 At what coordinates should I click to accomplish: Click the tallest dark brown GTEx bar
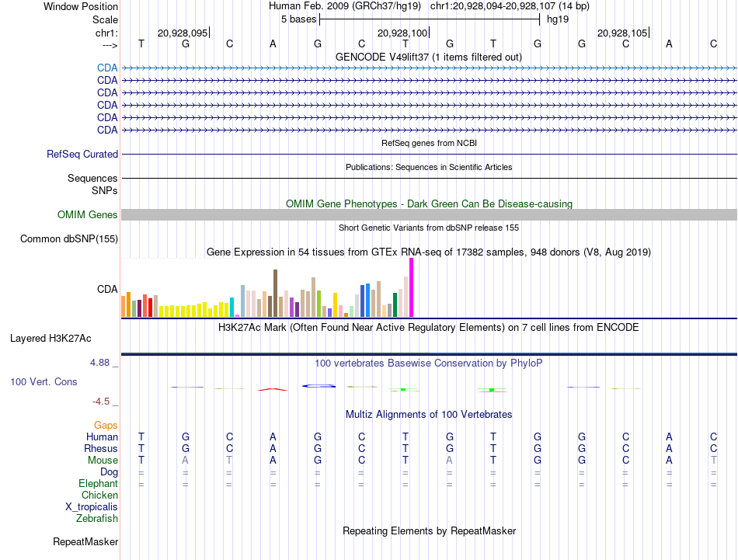point(275,293)
